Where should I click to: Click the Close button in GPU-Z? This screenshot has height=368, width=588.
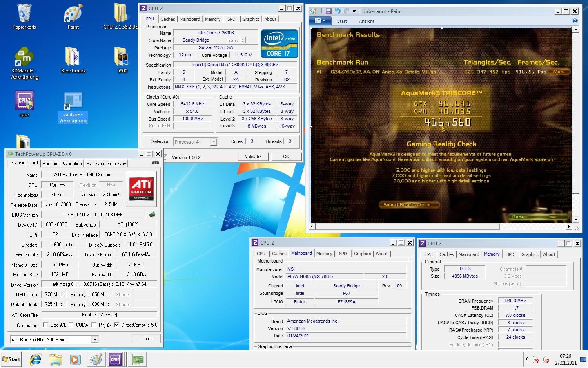[146, 339]
